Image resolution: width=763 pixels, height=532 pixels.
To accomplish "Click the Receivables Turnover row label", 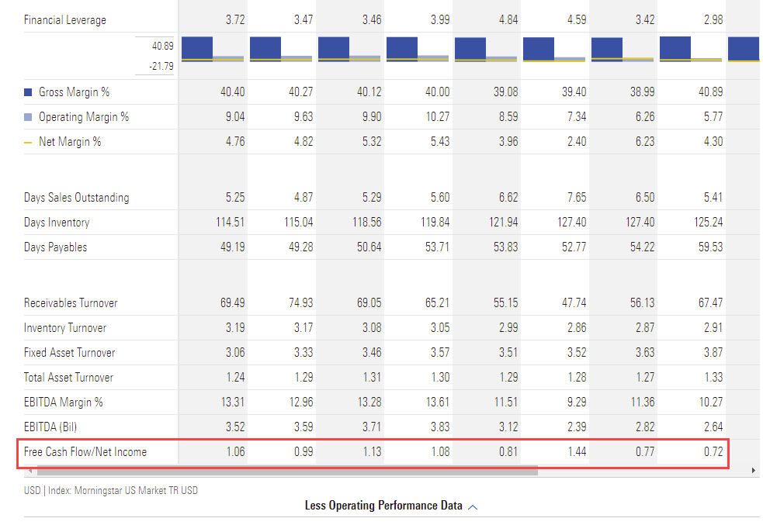I will tap(71, 303).
